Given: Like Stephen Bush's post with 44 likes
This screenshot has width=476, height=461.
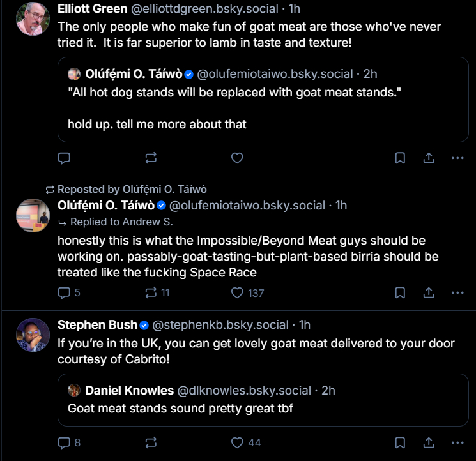Looking at the screenshot, I should click(237, 442).
